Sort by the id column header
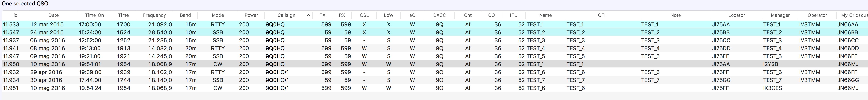The image size is (868, 100). click(x=15, y=15)
